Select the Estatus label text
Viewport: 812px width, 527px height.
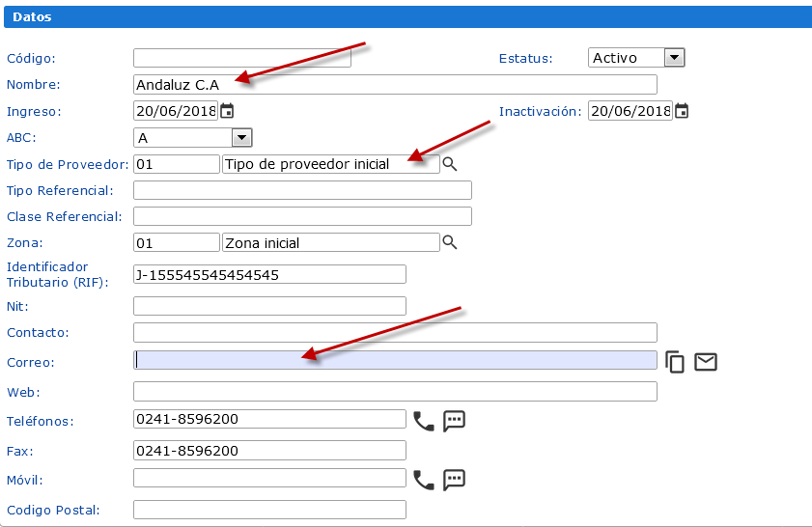click(525, 59)
